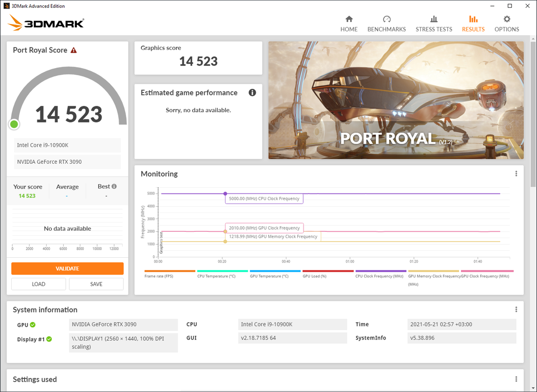Click the VALIDATE button
The width and height of the screenshot is (537, 392).
(68, 269)
